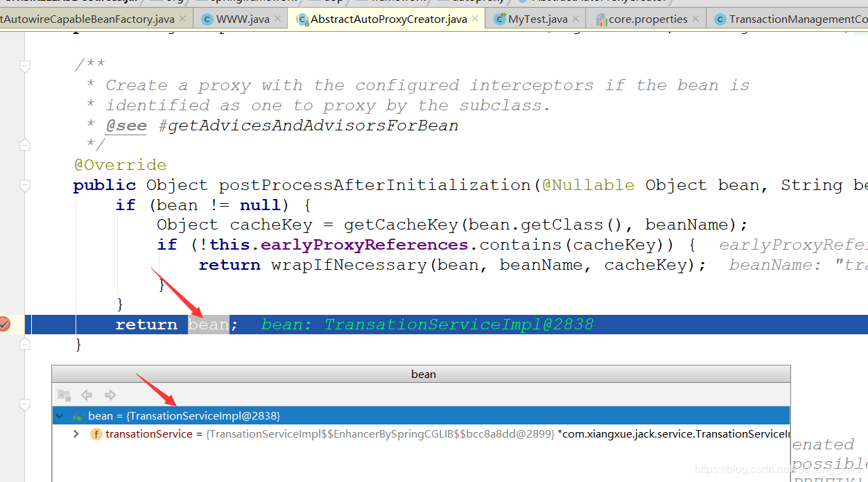Click the core.properties file icon
The height and width of the screenshot is (482, 868).
pyautogui.click(x=602, y=19)
